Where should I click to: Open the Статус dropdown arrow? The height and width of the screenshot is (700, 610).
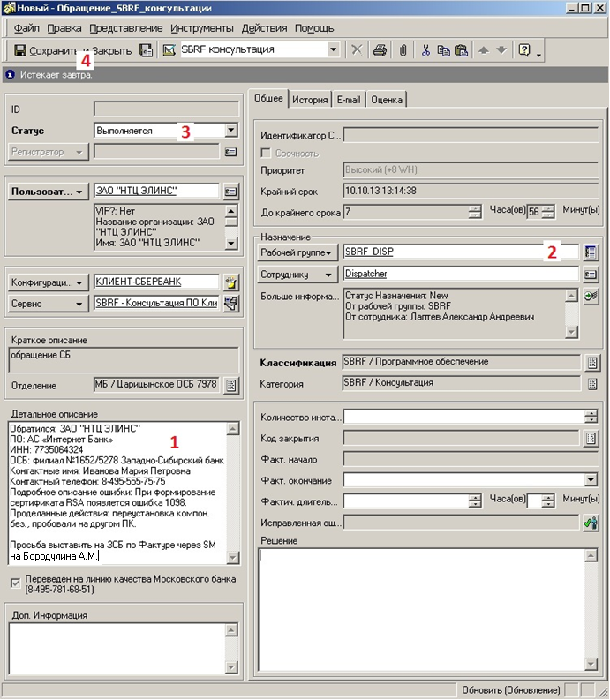tap(231, 130)
